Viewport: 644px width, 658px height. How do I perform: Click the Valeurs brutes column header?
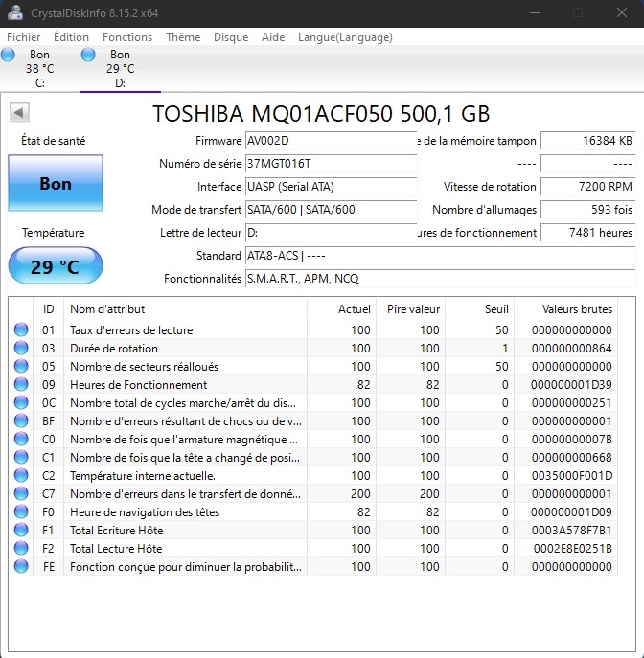[577, 309]
